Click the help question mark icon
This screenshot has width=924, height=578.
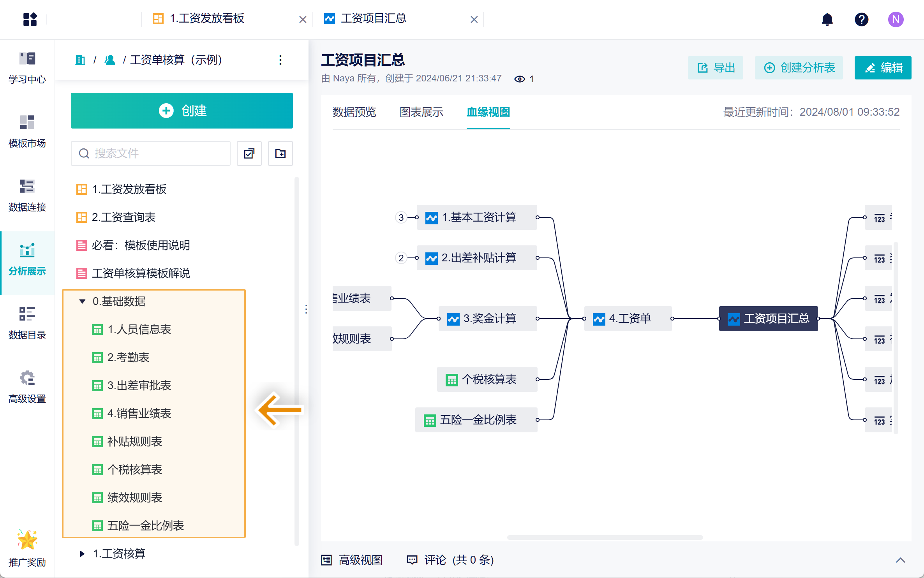coord(861,19)
